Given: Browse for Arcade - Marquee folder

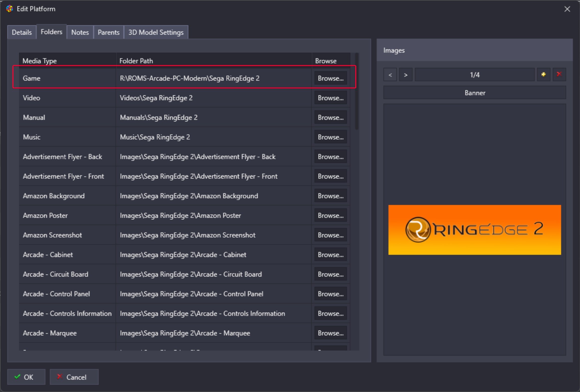Looking at the screenshot, I should (330, 333).
